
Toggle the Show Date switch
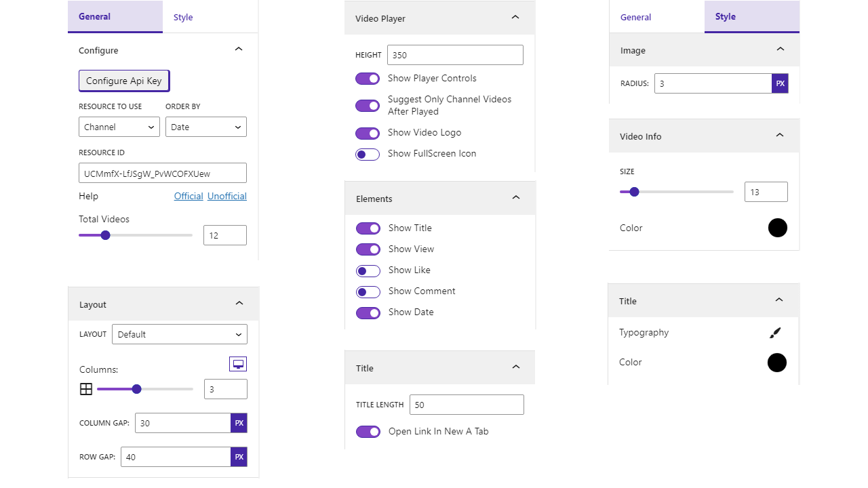(368, 312)
